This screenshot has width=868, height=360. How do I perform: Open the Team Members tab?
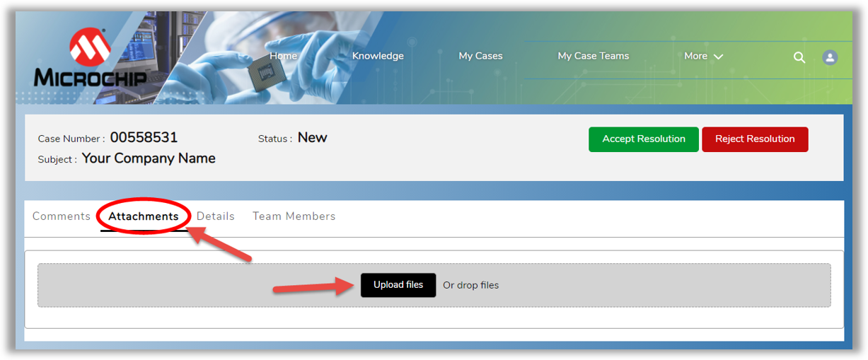(294, 216)
